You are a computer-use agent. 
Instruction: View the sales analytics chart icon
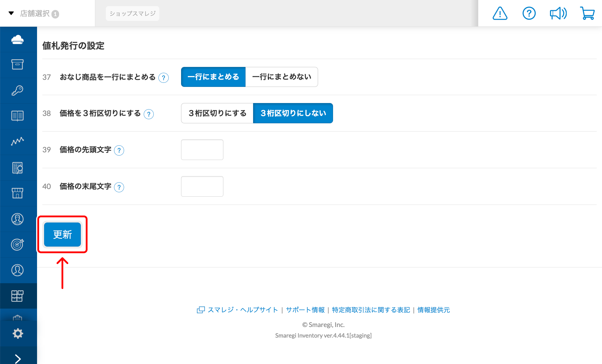click(18, 142)
